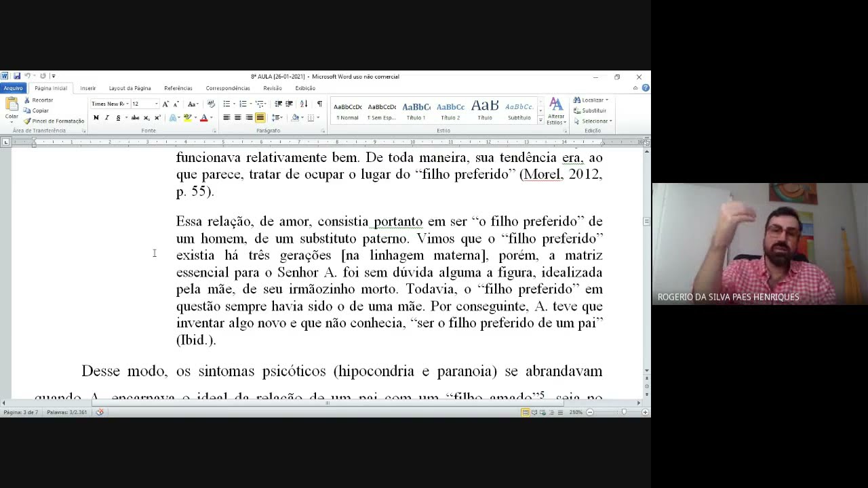Open the Customize Quick Access Toolbar arrow

click(x=54, y=77)
